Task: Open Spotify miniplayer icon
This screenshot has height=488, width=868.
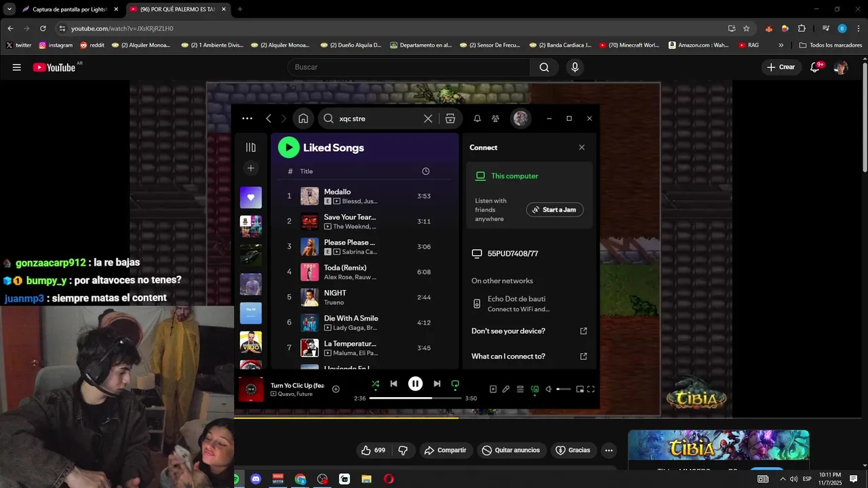Action: pos(580,389)
